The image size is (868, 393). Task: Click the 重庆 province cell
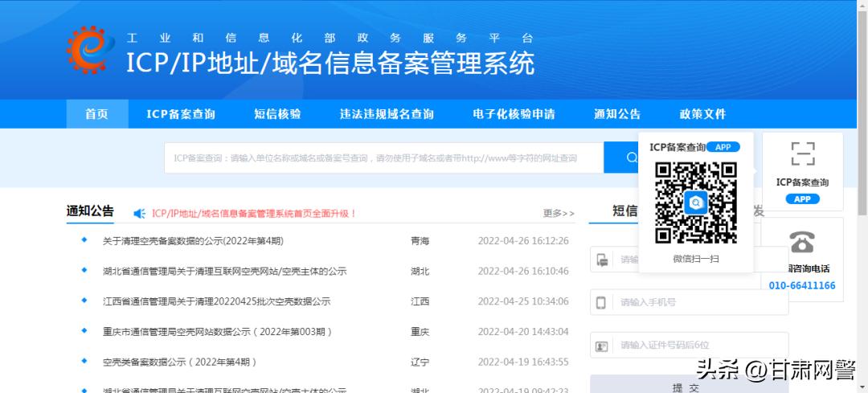(x=420, y=332)
